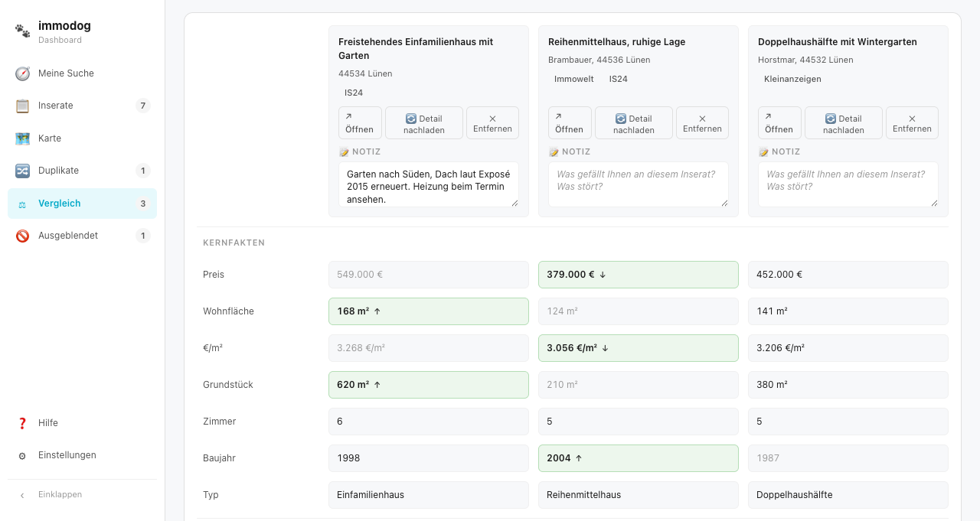
Task: Click the Typ cell Einfamilienhaus
Action: coord(429,495)
